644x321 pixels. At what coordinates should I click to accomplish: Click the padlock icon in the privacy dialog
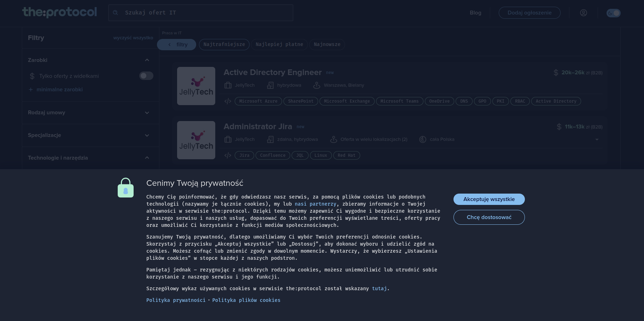click(125, 187)
